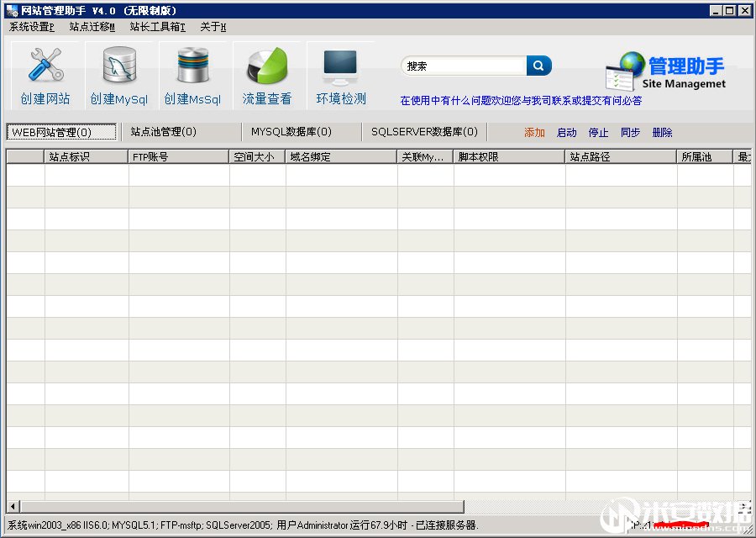Open the 关于 menu

[213, 27]
